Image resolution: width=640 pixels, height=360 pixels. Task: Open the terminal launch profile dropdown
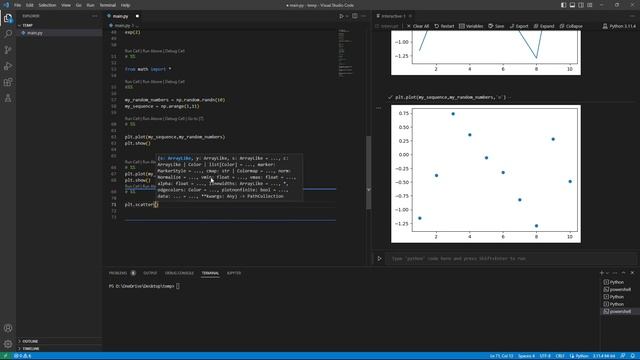click(x=608, y=273)
